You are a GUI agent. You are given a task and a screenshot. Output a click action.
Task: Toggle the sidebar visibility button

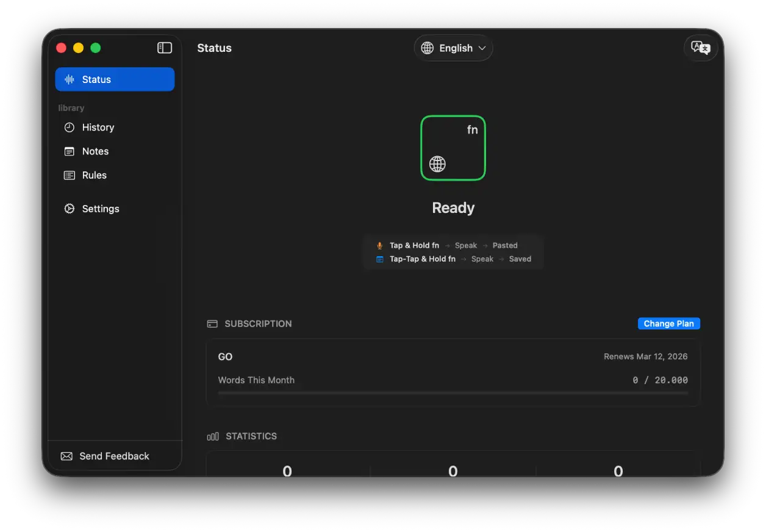click(164, 48)
